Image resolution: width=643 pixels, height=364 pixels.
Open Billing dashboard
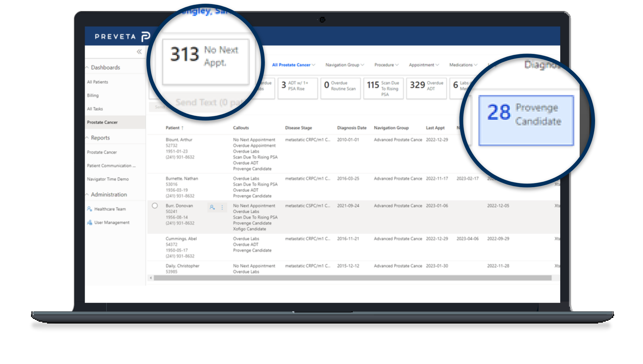(93, 95)
